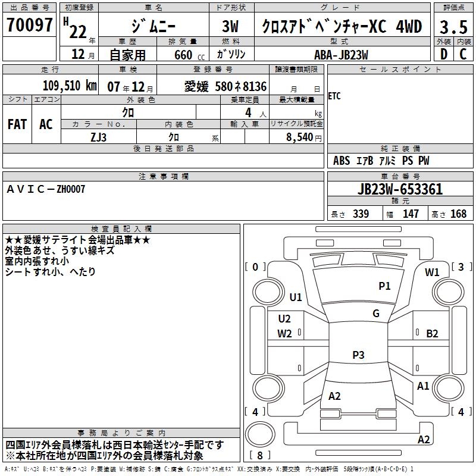The width and height of the screenshot is (476, 476).
Task: Click the exterior color value クロ
Action: (x=128, y=112)
